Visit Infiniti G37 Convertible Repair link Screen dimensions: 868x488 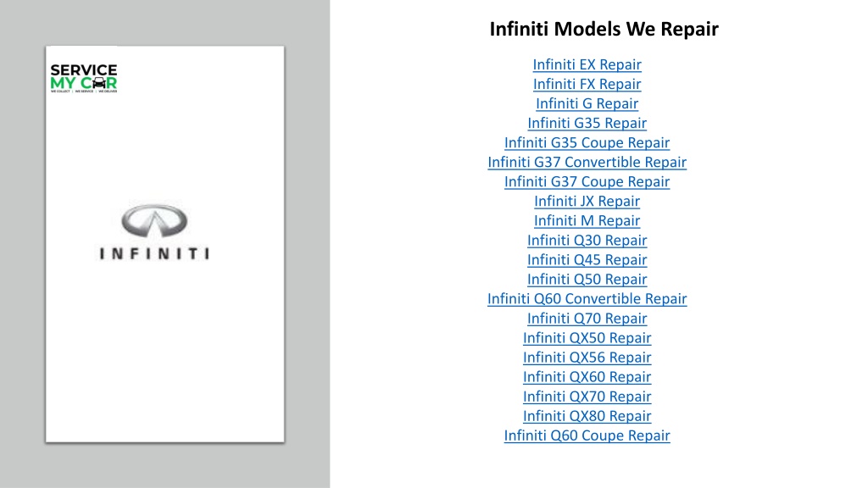click(587, 162)
